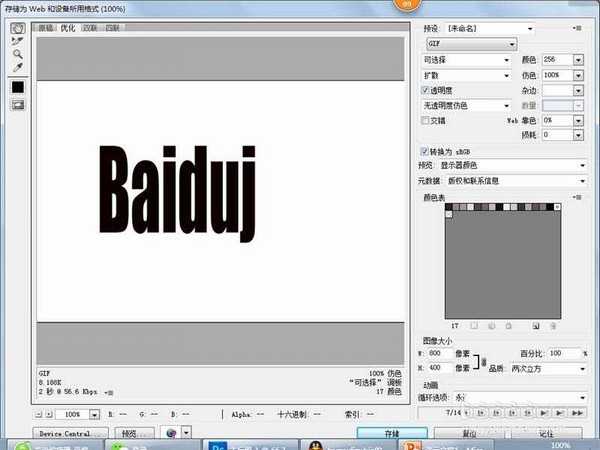Image resolution: width=600 pixels, height=450 pixels.
Task: Toggle the constrain proportions link icon
Action: point(484,362)
